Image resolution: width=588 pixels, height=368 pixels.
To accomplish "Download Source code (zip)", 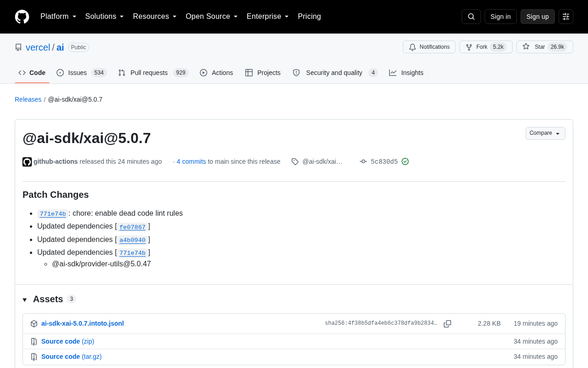I will click(x=68, y=341).
